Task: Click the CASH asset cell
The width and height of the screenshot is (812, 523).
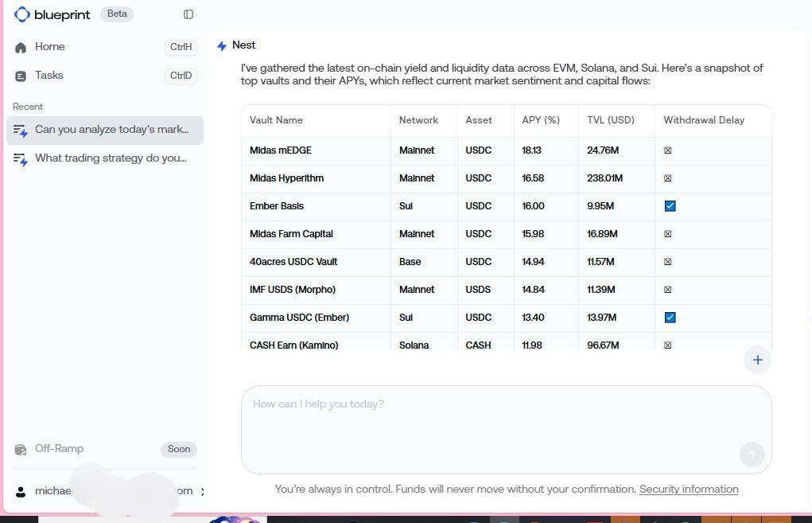Action: click(478, 345)
